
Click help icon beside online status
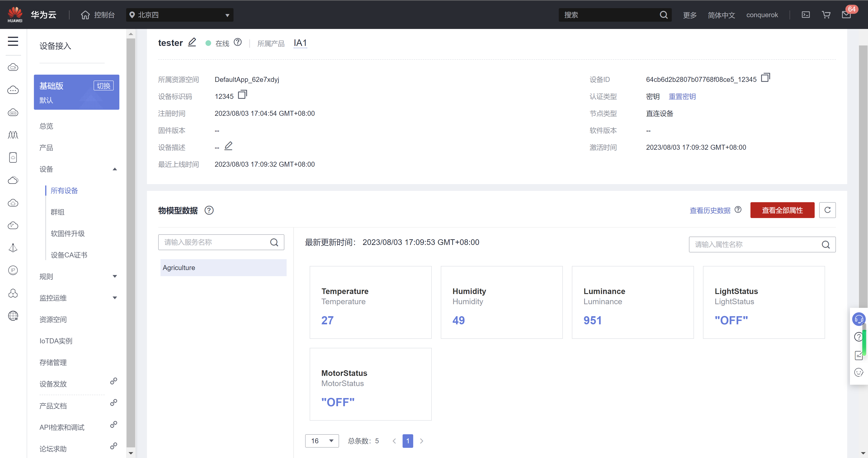point(238,42)
